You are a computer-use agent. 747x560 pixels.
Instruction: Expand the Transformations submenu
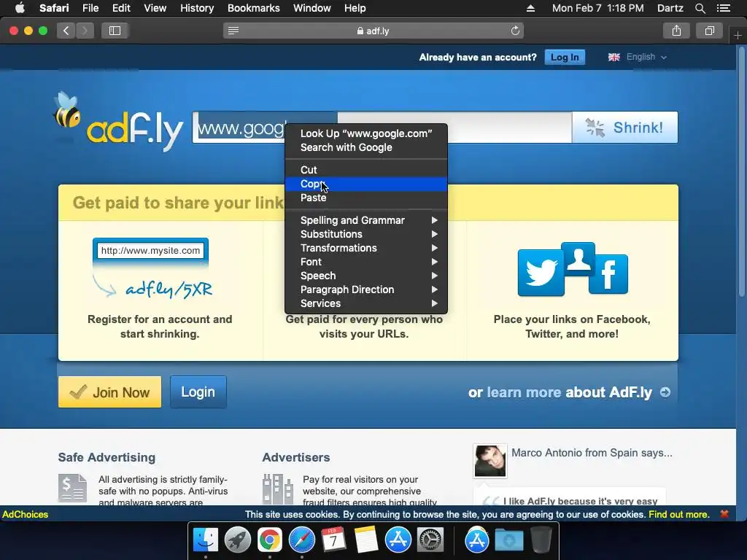pos(366,248)
